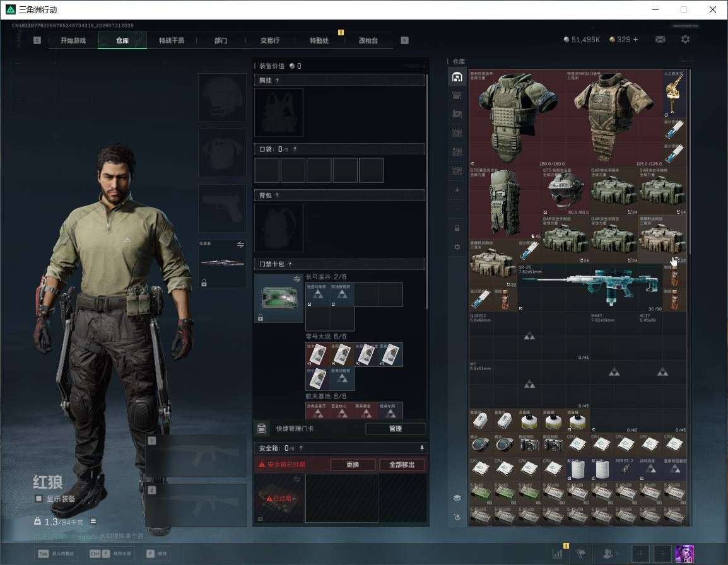Image resolution: width=728 pixels, height=565 pixels.
Task: Click the auto-sort icon at sidebar bottom
Action: pos(457,517)
